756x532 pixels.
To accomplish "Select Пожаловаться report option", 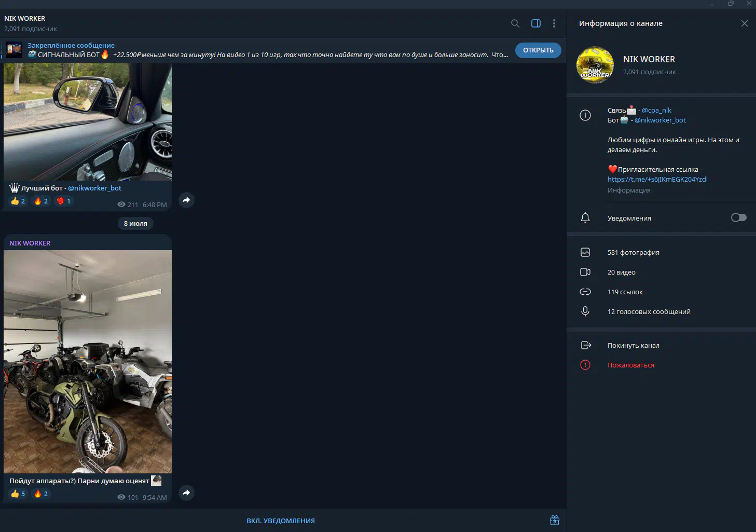I will click(631, 365).
